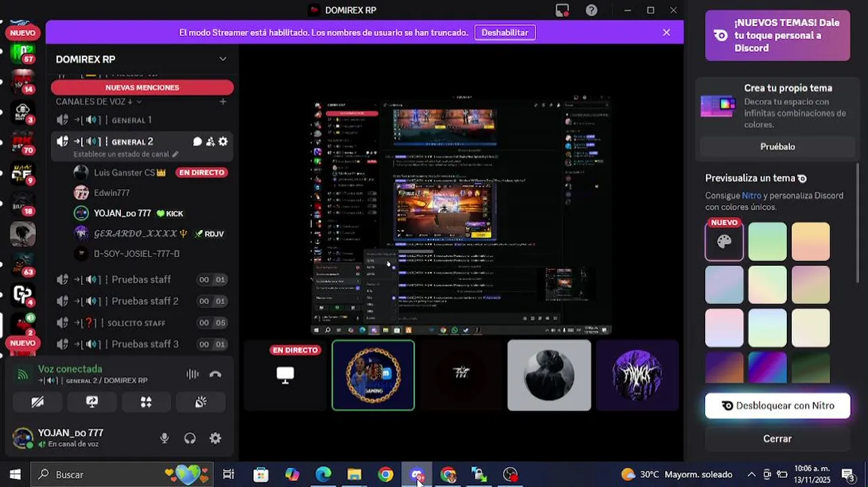Collapse Canales de Voz category
The image size is (868, 487).
point(98,101)
